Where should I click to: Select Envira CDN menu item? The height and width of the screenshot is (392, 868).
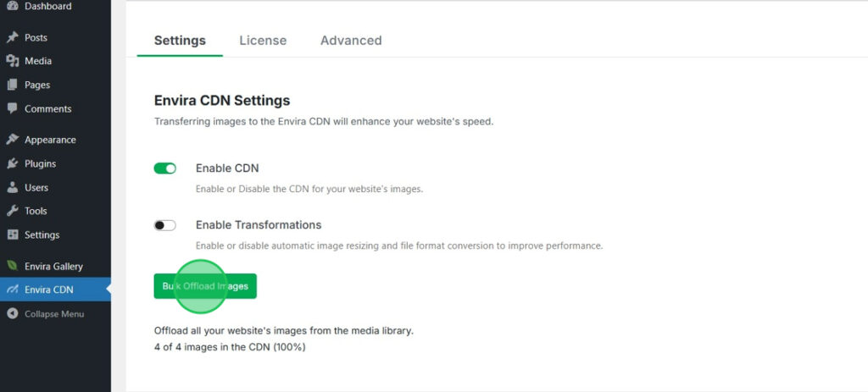(x=55, y=290)
